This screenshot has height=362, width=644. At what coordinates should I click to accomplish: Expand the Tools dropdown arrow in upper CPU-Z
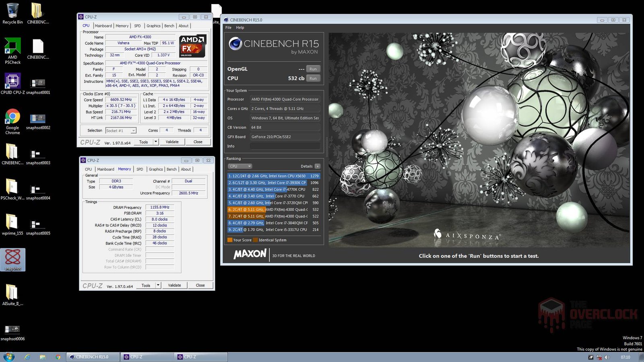[x=156, y=142]
